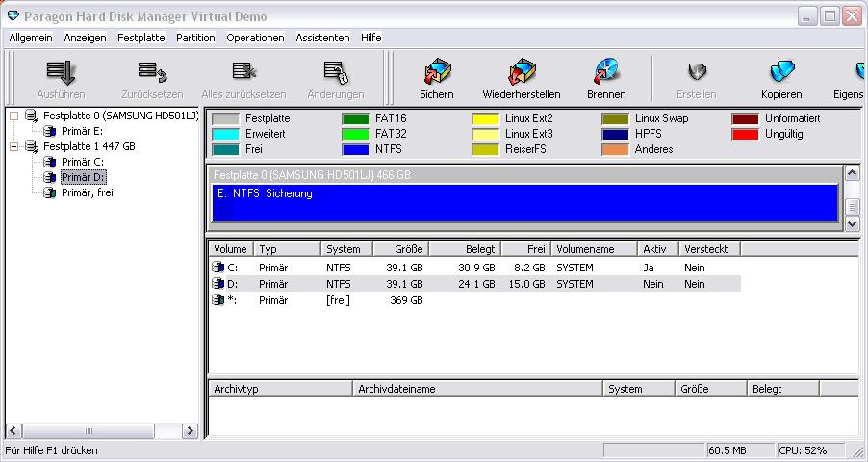Open the Allgemein menu

click(31, 38)
